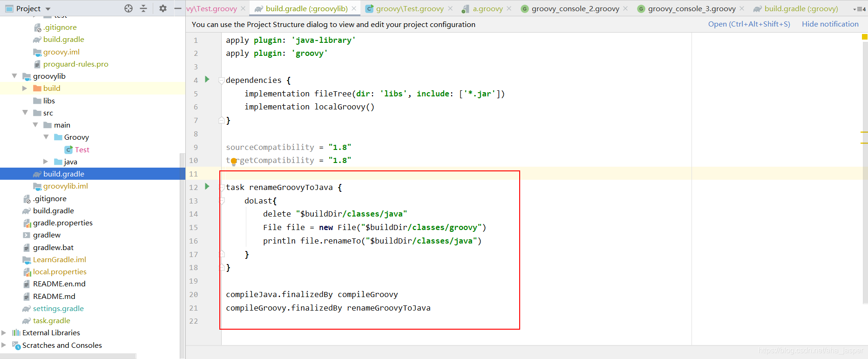Fold the doLast block at line 13

pos(222,201)
